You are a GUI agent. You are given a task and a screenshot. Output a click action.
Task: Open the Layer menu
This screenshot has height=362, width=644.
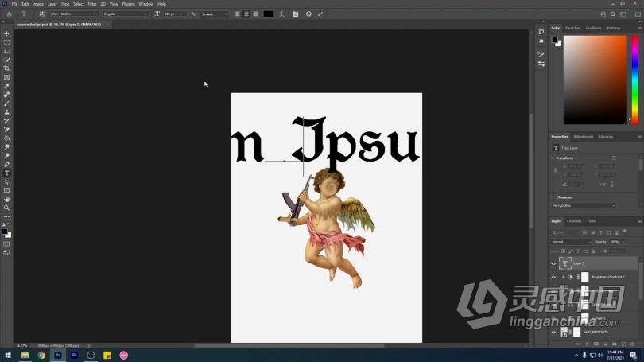[52, 4]
